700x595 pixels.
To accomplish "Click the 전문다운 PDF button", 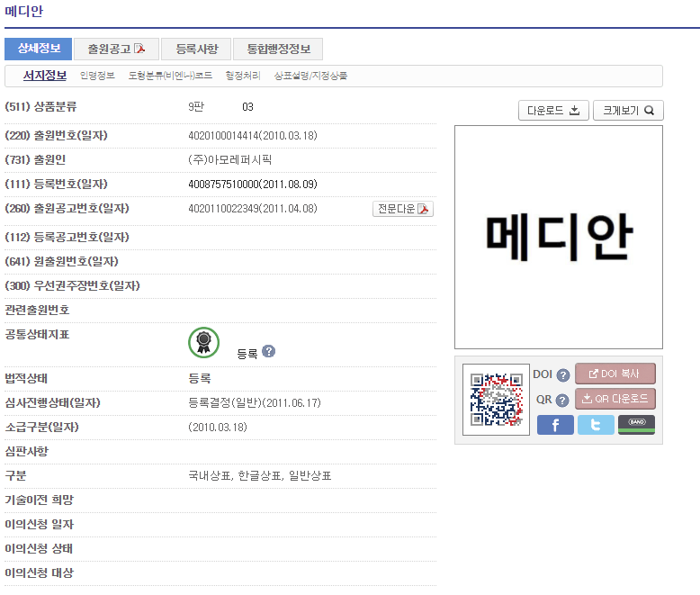I will coord(403,209).
